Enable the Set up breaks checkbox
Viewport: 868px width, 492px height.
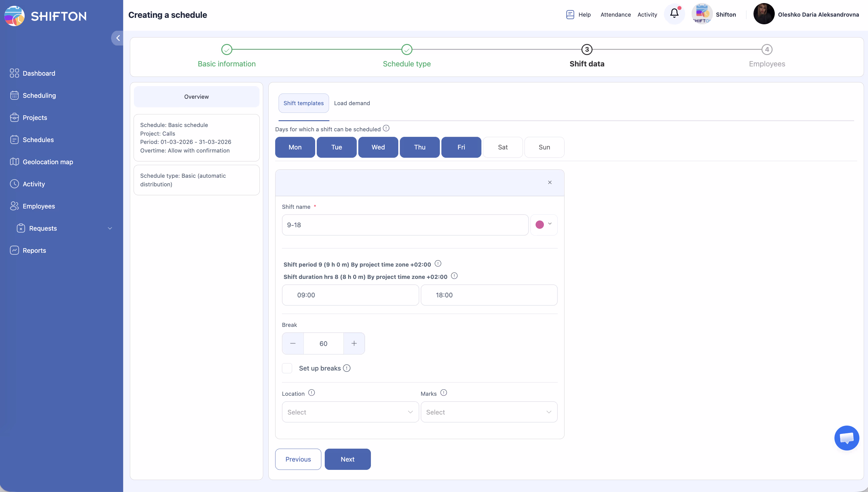click(287, 368)
